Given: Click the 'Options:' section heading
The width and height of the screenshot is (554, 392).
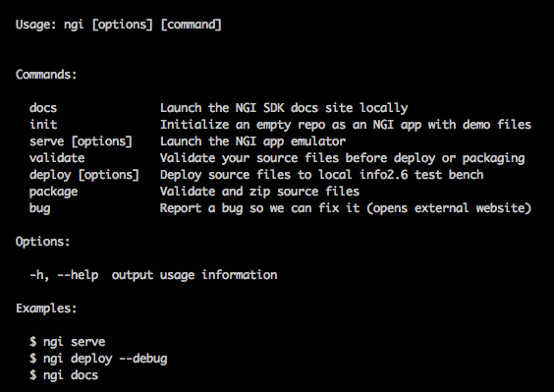Looking at the screenshot, I should click(x=43, y=242).
